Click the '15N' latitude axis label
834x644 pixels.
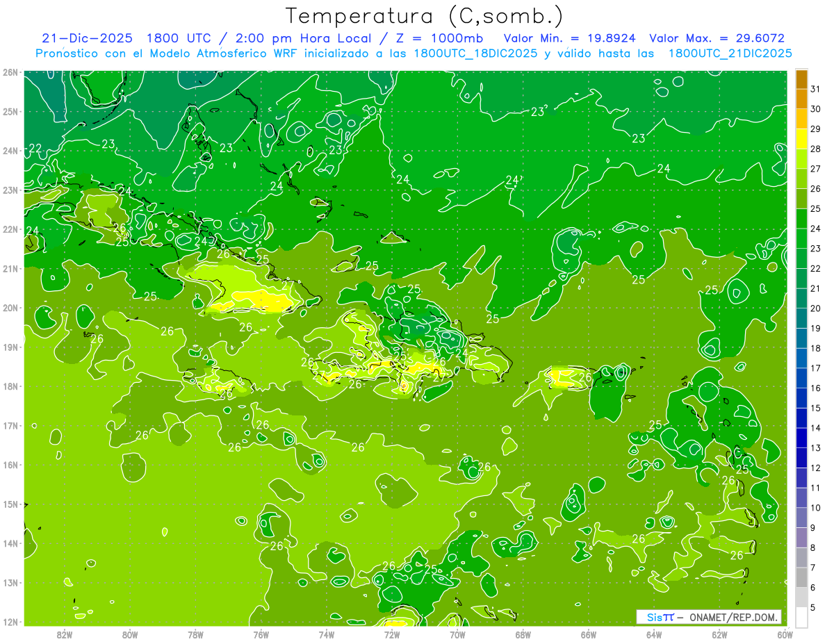pos(10,504)
